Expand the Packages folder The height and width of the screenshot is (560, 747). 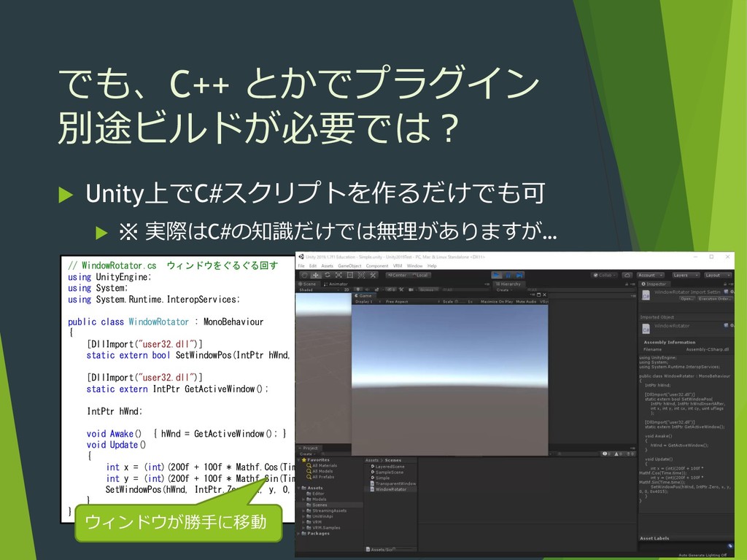[x=299, y=533]
